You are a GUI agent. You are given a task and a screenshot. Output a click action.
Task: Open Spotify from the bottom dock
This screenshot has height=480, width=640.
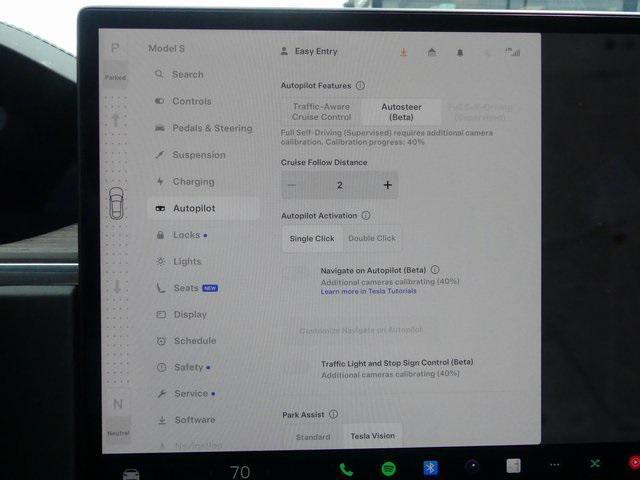(x=389, y=469)
